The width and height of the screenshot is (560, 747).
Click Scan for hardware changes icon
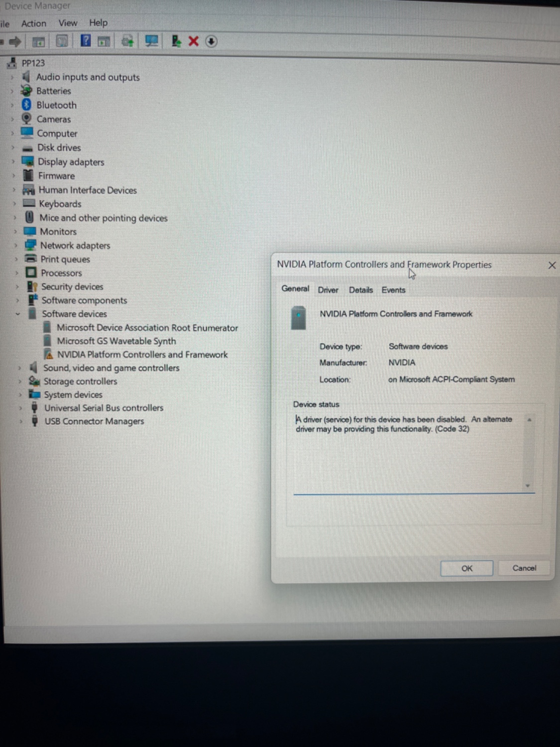[151, 41]
